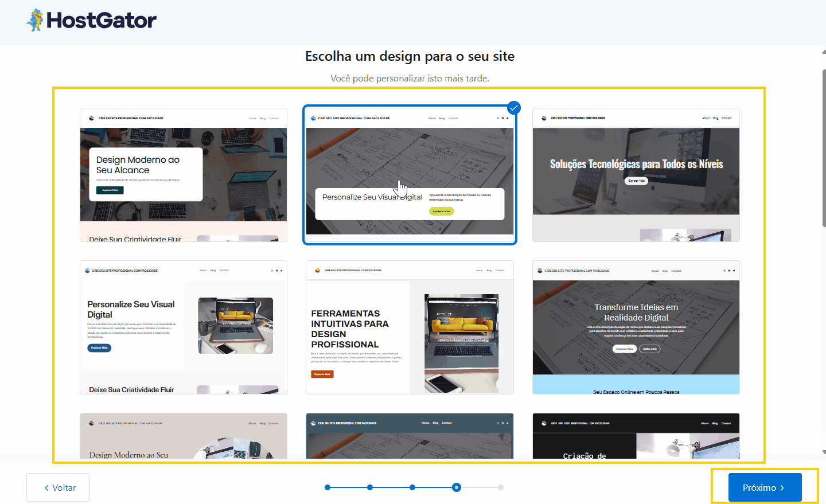Pick the black 'Criação de' template

(636, 436)
